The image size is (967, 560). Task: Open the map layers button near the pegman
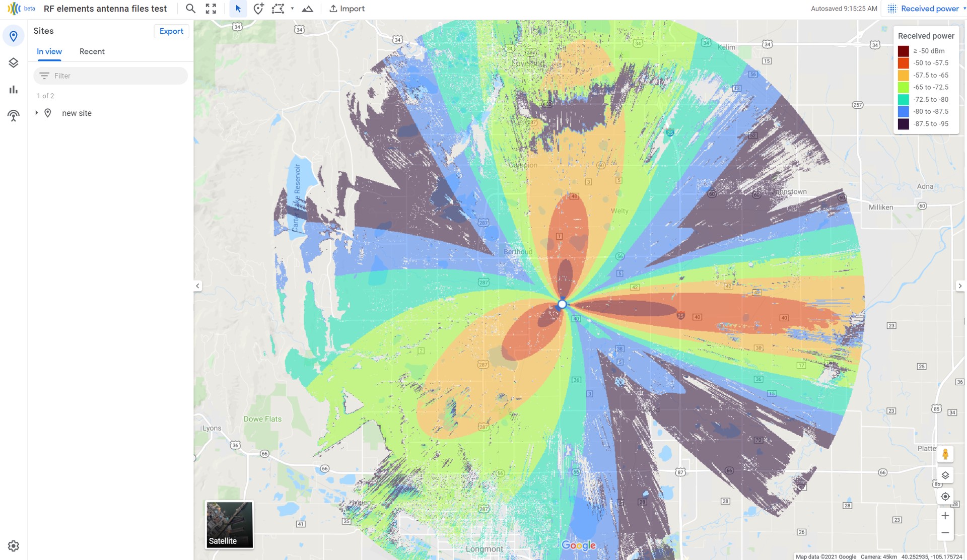[945, 475]
